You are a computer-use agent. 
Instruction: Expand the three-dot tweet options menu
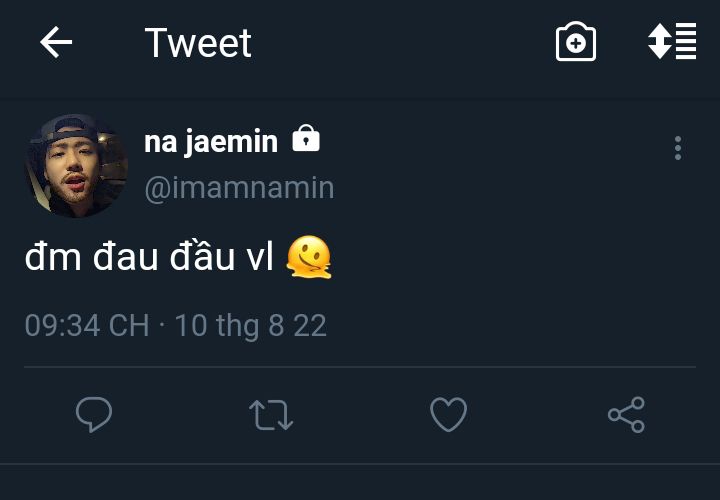(678, 149)
